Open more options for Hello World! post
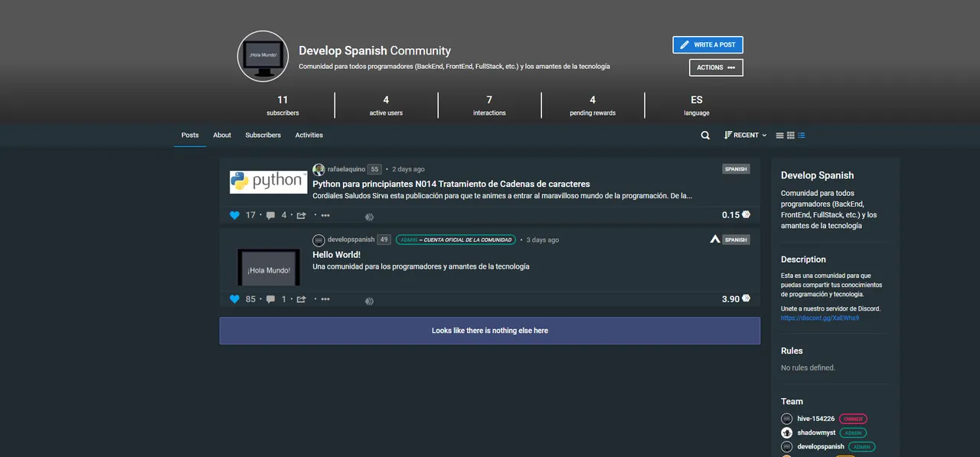Viewport: 980px width, 457px height. [325, 299]
